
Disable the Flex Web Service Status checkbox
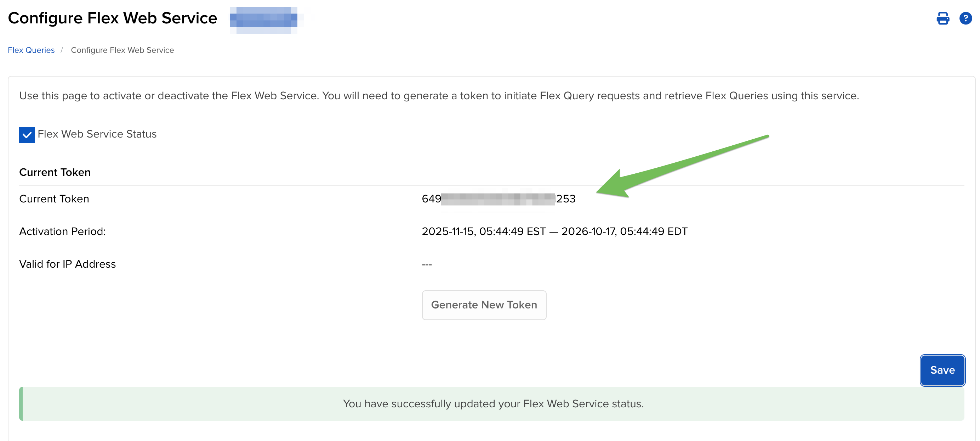click(x=26, y=134)
